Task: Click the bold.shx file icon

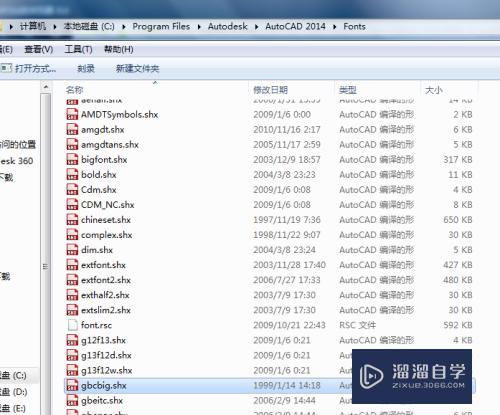Action: click(x=72, y=174)
